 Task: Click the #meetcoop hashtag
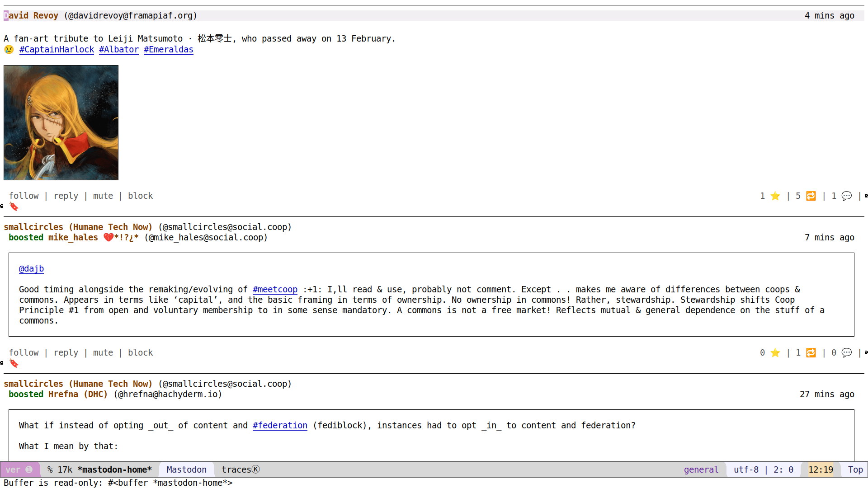[275, 290]
